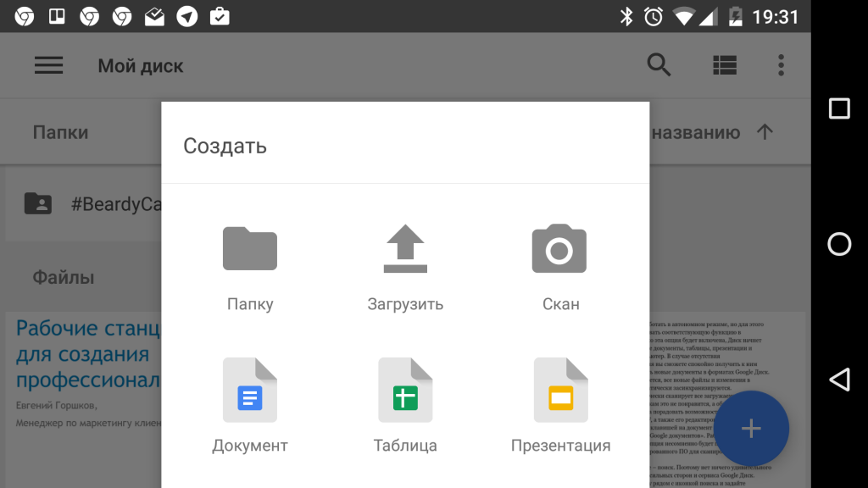Open the hamburger navigation menu

(x=49, y=65)
